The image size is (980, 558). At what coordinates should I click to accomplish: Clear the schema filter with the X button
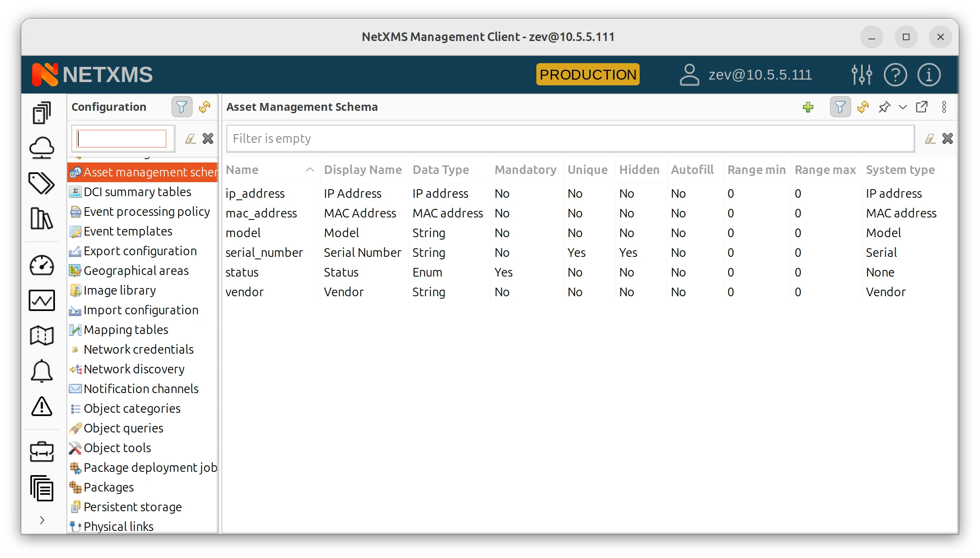click(x=948, y=138)
